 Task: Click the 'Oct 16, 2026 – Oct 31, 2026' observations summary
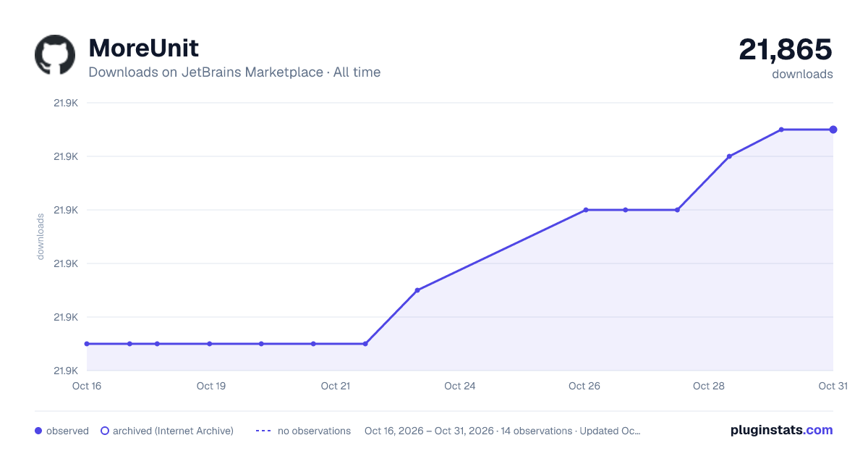pos(503,431)
